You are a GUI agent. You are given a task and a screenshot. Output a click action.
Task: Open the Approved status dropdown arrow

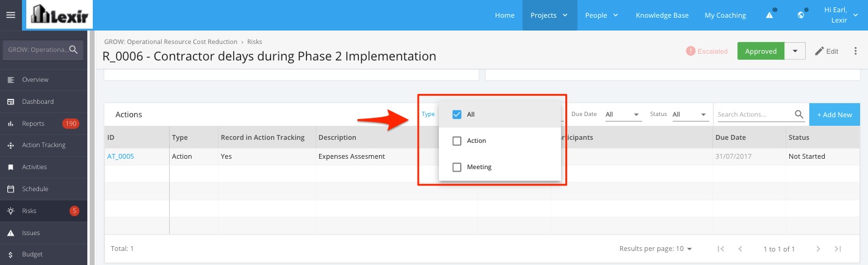[795, 51]
